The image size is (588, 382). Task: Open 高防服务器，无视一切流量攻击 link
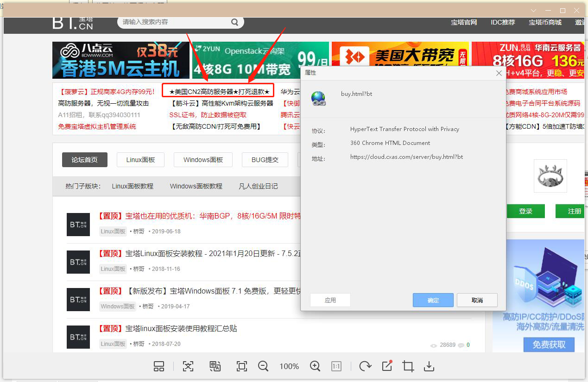pyautogui.click(x=103, y=103)
